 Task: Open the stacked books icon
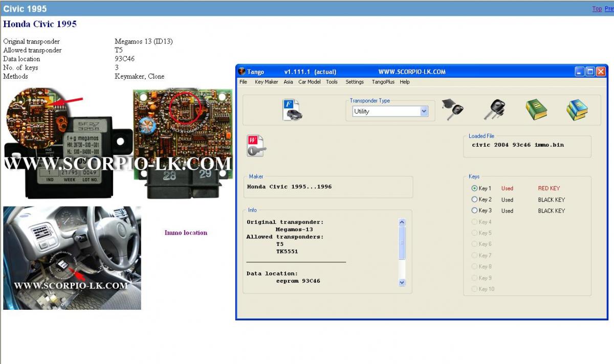click(577, 110)
